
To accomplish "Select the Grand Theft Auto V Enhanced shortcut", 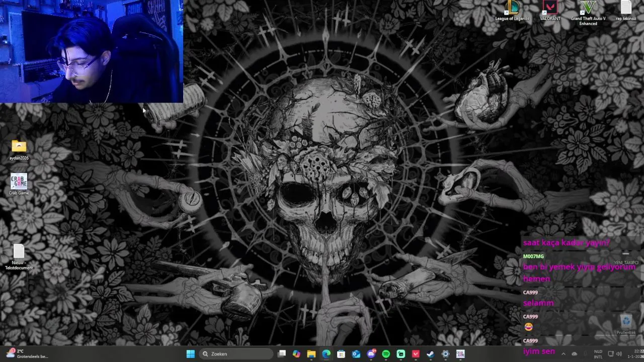I will (588, 13).
